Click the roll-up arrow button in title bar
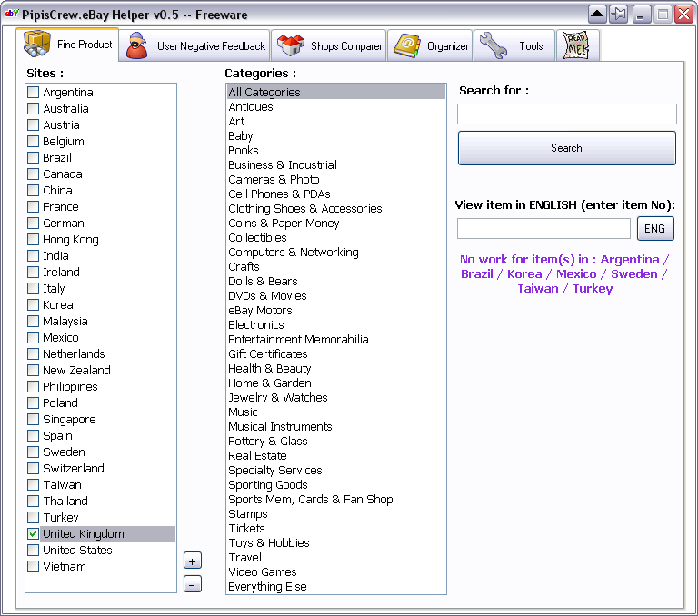This screenshot has height=616, width=698. 597,15
